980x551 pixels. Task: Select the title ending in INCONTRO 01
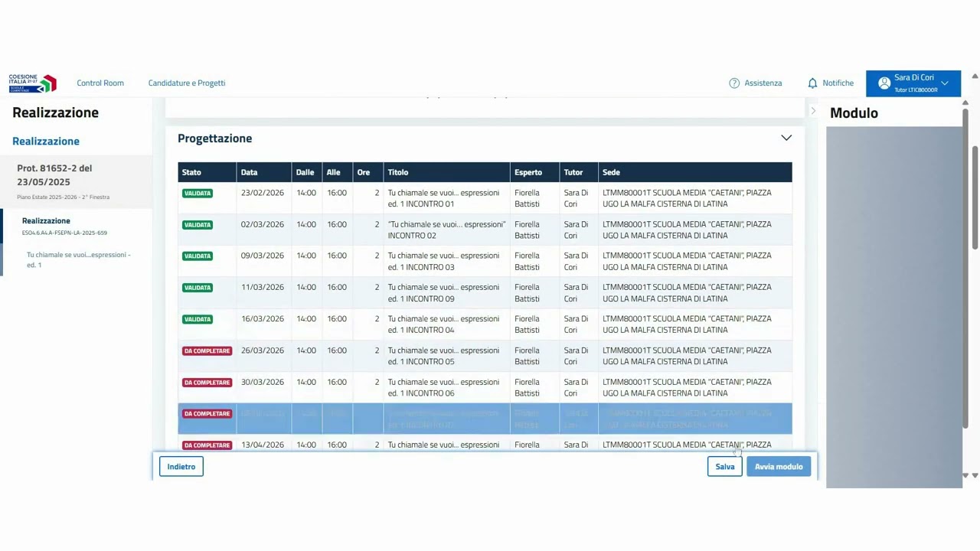click(444, 198)
